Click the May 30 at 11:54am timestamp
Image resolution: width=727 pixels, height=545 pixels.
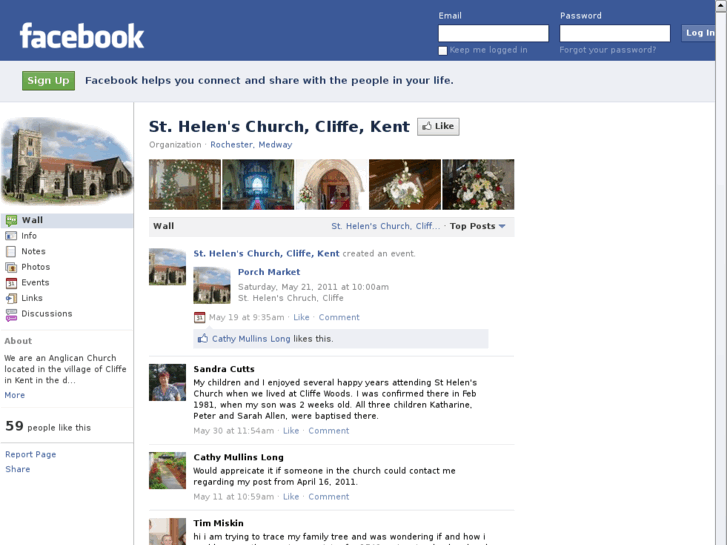(x=234, y=431)
